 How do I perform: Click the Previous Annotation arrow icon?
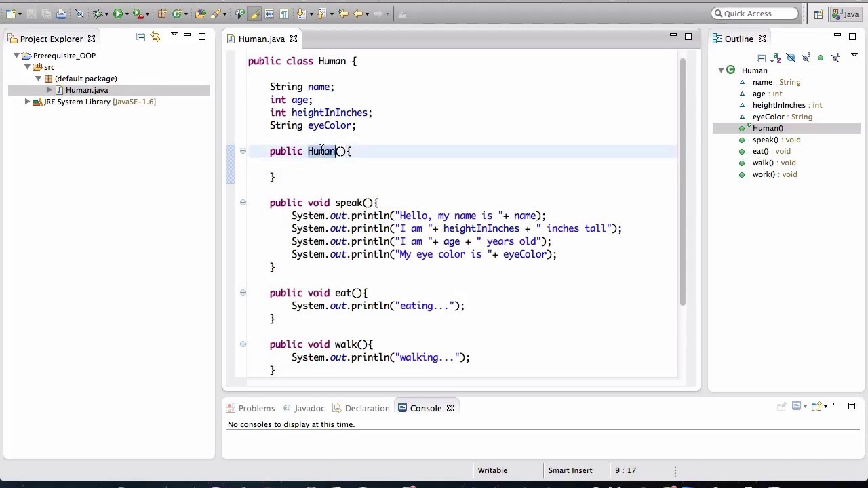click(x=321, y=14)
